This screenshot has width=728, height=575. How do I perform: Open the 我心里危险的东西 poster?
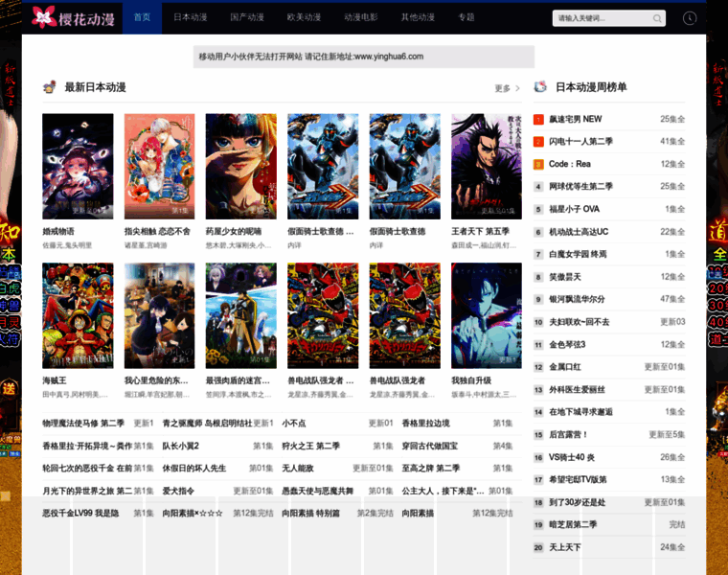(x=159, y=316)
